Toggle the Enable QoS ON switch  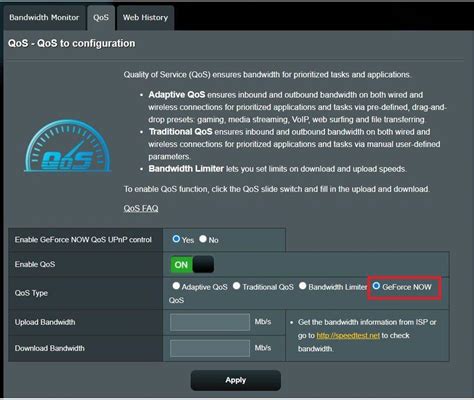192,265
